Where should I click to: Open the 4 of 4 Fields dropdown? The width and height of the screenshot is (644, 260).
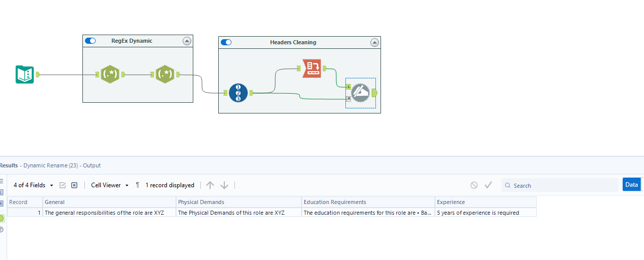click(x=34, y=185)
